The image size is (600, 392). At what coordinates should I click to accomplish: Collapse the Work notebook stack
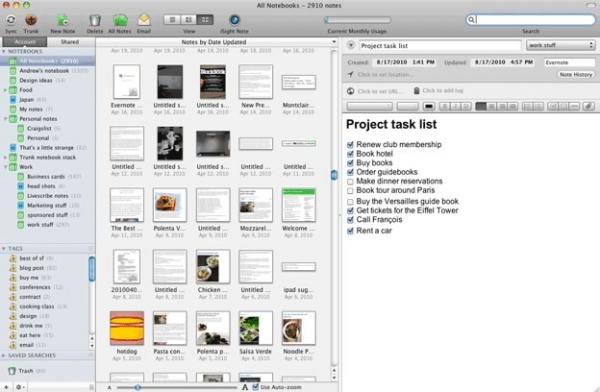pyautogui.click(x=5, y=167)
